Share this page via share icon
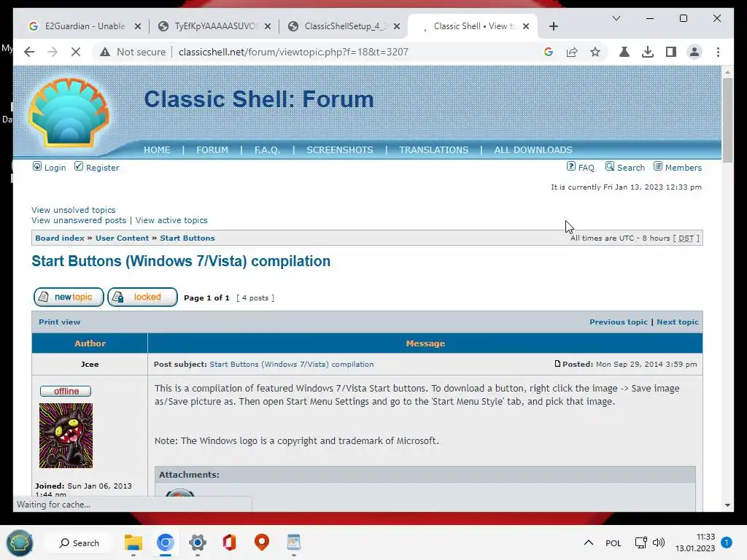 [572, 52]
